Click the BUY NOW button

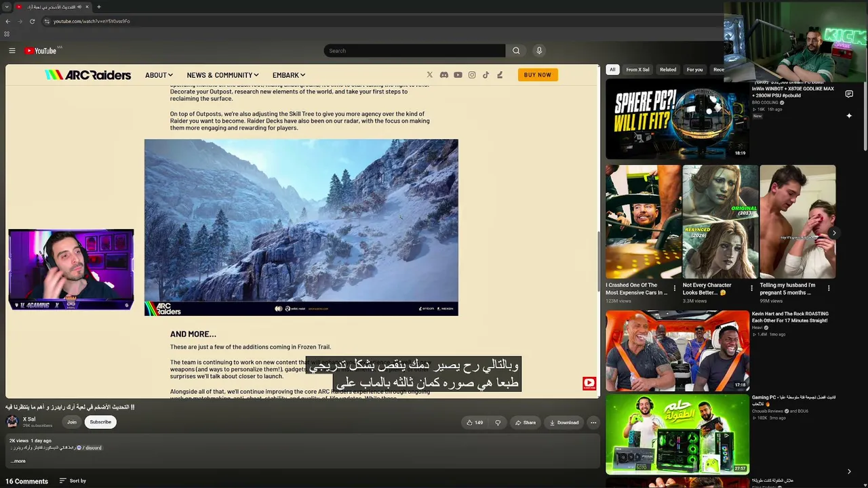pyautogui.click(x=538, y=75)
